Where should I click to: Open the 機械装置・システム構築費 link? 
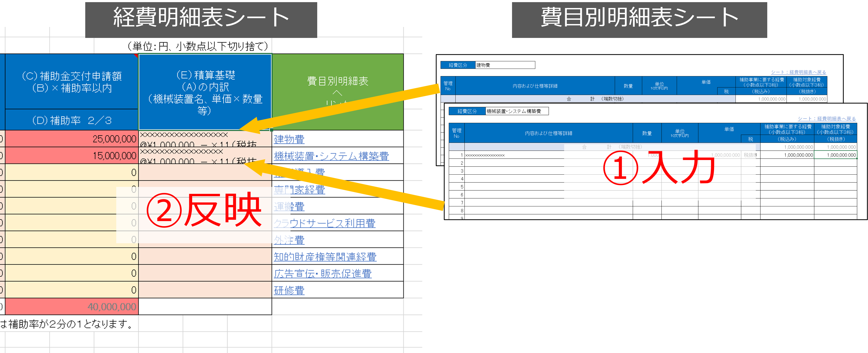click(x=331, y=156)
